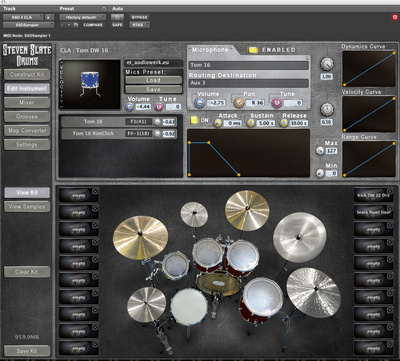Open the SSDSampler plug-in selector
The width and height of the screenshot is (400, 361).
[x=29, y=25]
